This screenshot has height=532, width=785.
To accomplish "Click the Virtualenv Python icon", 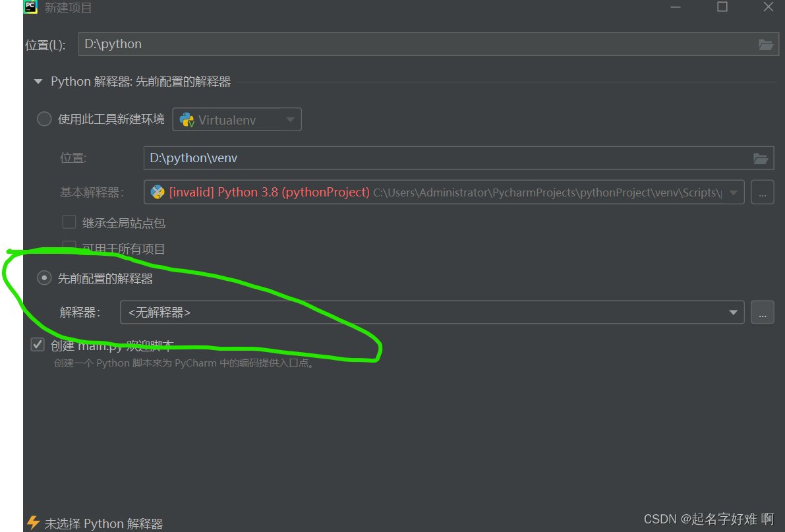I will [187, 120].
